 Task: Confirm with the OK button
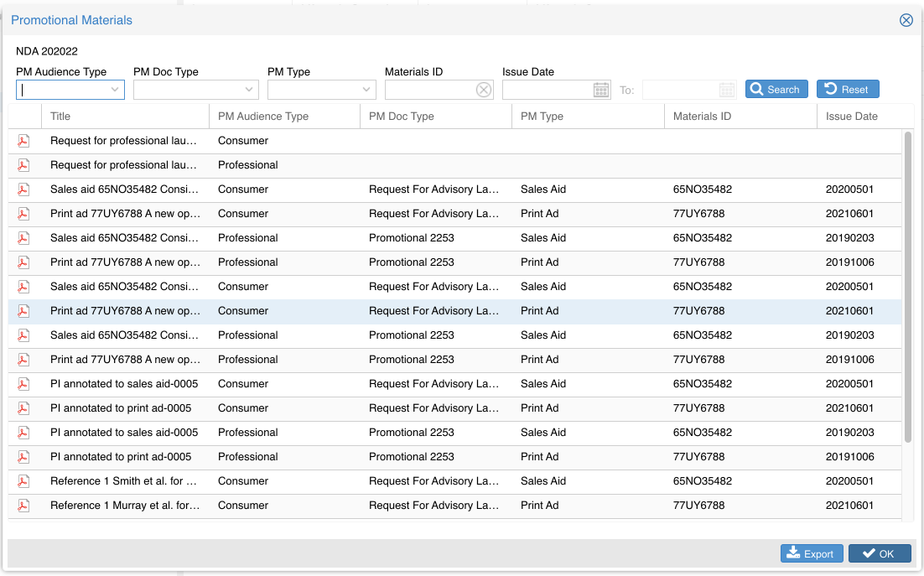click(879, 553)
